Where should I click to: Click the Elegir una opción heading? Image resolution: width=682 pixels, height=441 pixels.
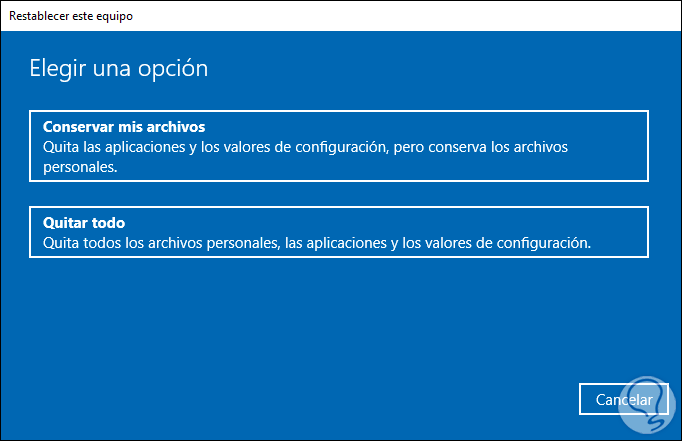point(118,70)
